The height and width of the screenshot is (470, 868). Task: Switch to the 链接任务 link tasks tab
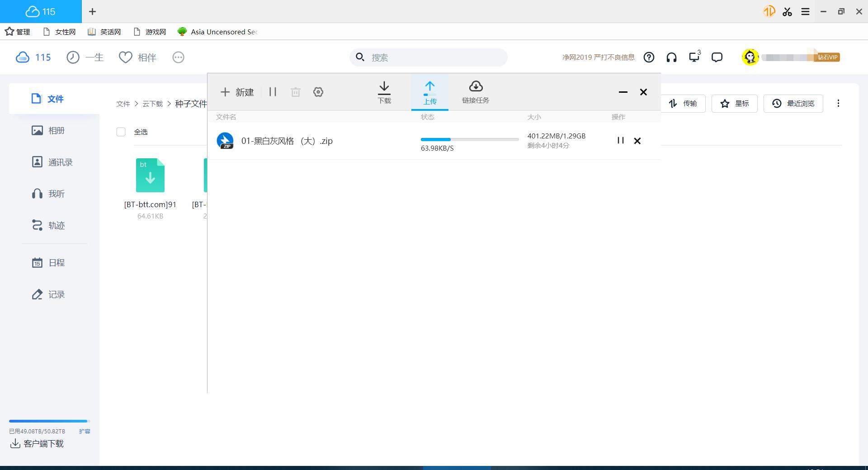(476, 92)
